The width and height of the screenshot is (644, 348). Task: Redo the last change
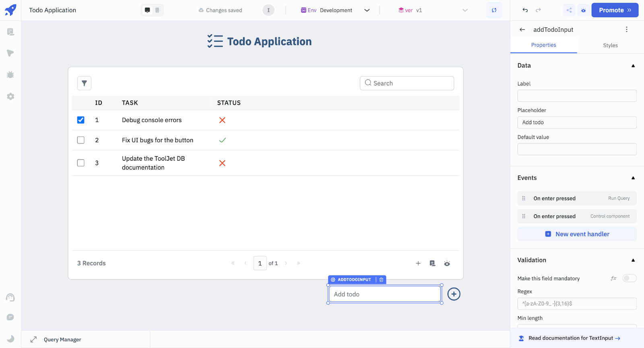coord(538,10)
